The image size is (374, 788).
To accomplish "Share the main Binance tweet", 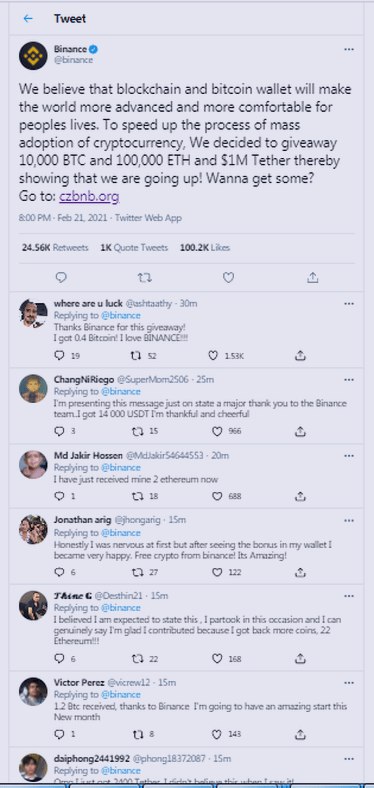I will pos(312,277).
